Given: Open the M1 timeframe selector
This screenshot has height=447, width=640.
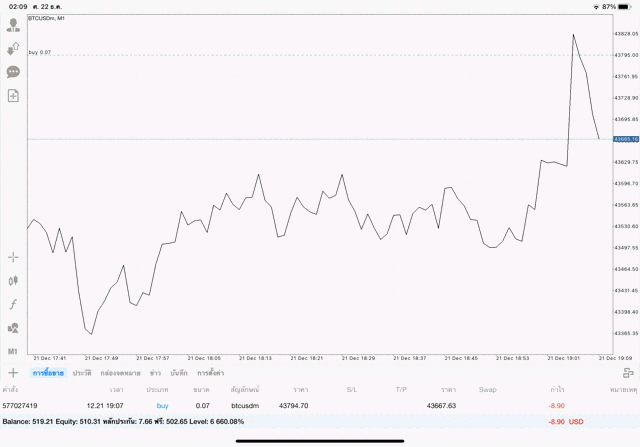Looking at the screenshot, I should tap(14, 352).
